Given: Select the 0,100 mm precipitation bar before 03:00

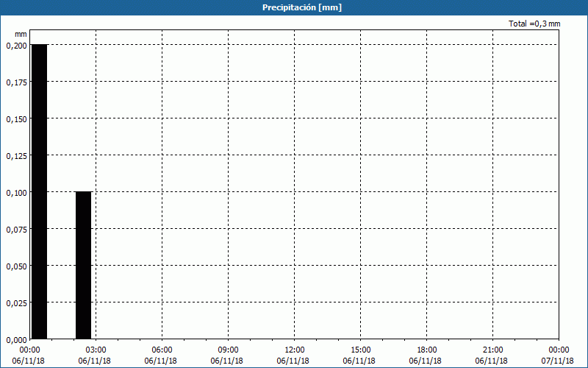Looking at the screenshot, I should coord(83,265).
